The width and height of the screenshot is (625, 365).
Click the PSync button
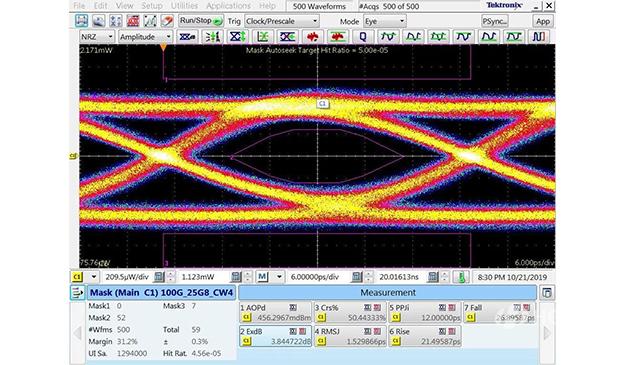coord(495,21)
